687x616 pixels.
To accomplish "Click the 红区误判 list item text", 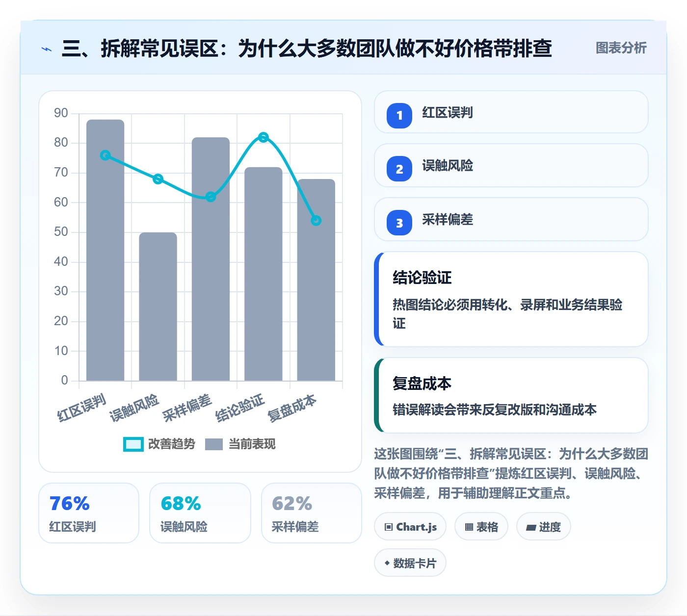I will [448, 113].
